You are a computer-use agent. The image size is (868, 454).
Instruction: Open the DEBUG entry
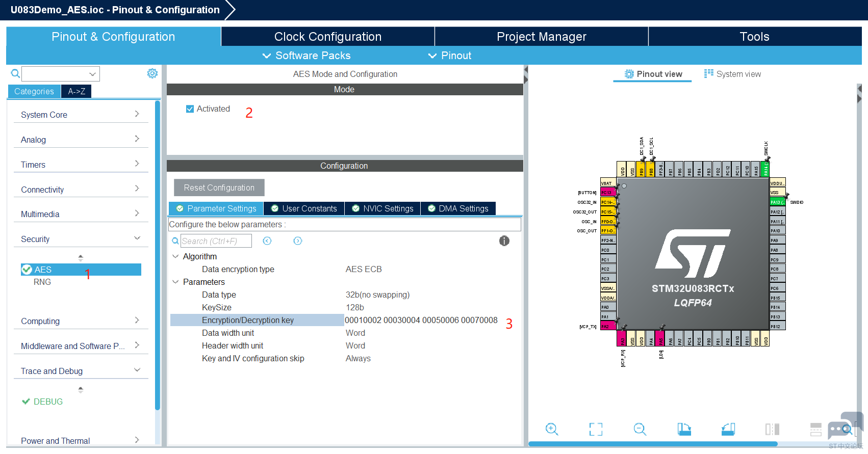42,402
